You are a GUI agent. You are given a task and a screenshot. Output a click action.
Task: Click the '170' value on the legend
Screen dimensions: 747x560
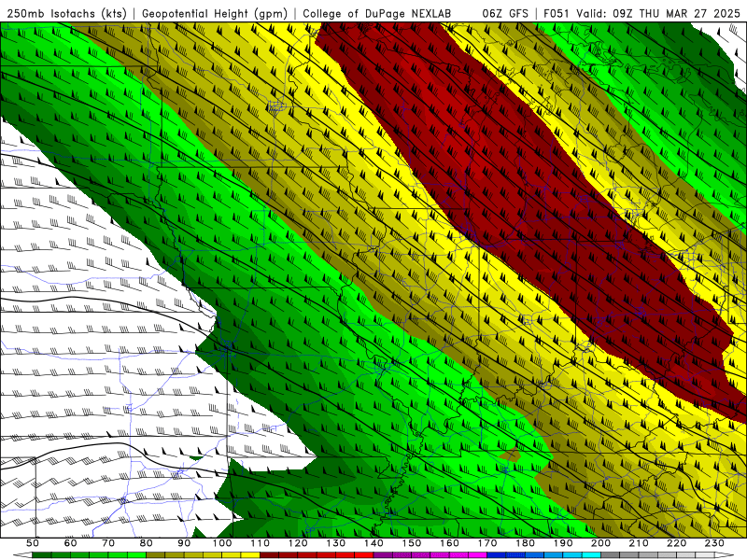(487, 543)
